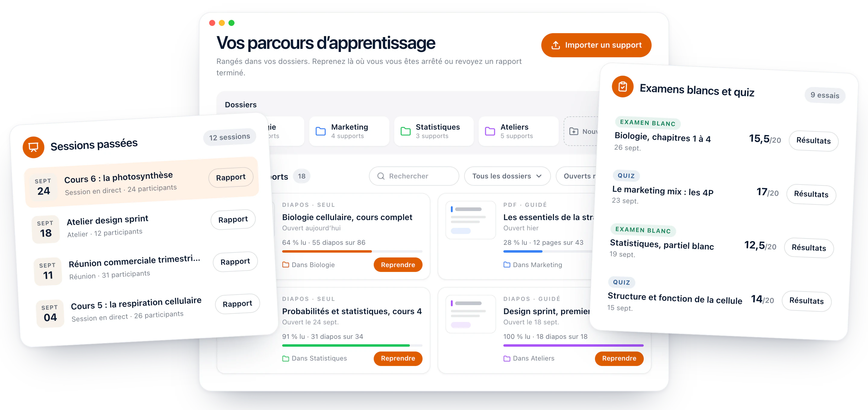Click the orange progress bar of Biologie cellulaire

click(x=352, y=251)
